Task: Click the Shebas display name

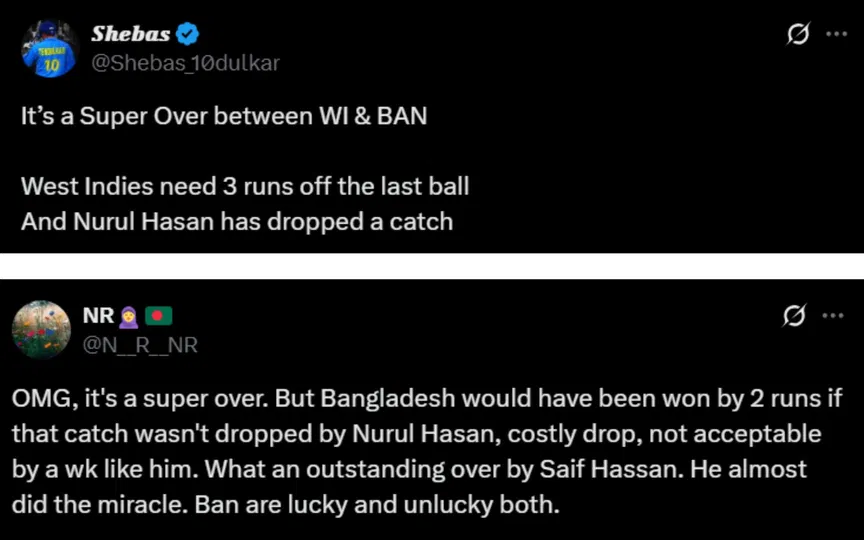Action: point(130,35)
